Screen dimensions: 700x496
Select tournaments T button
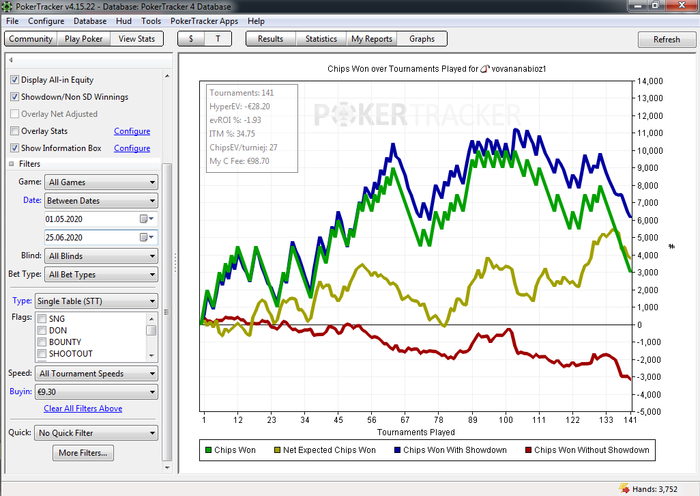click(x=218, y=39)
